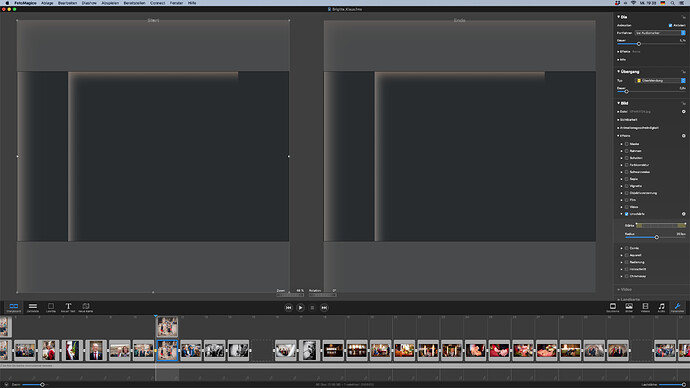Screen dimensions: 690x388
Task: Skip to previous slide
Action: [x=288, y=308]
